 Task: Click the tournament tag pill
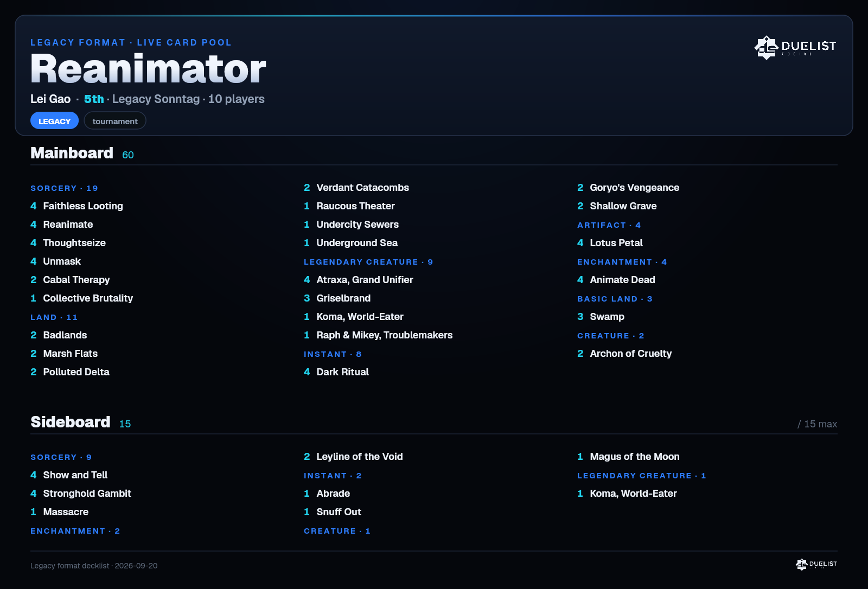point(115,121)
